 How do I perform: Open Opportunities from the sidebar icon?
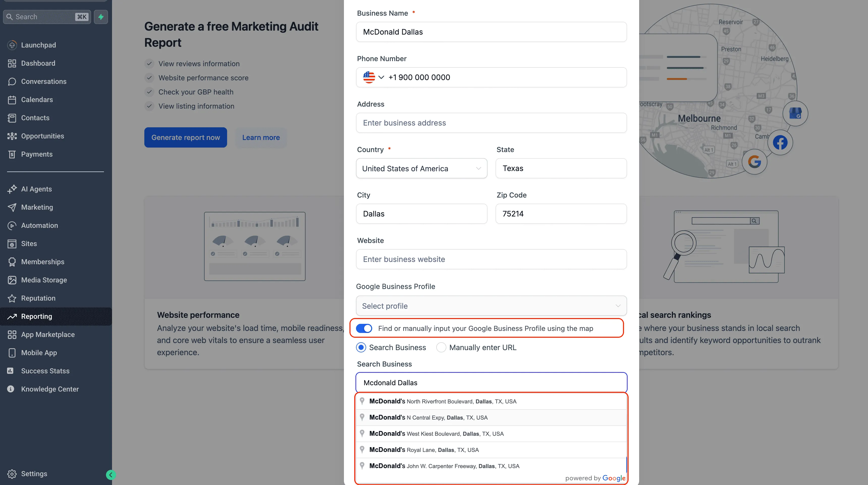click(x=12, y=136)
